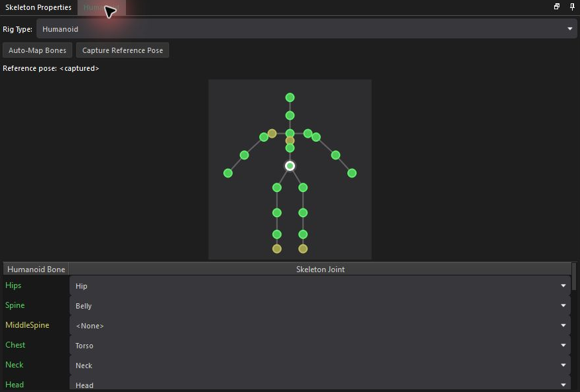Switch to the Skeleton Properties tab
Image resolution: width=580 pixels, height=392 pixels.
click(x=38, y=7)
